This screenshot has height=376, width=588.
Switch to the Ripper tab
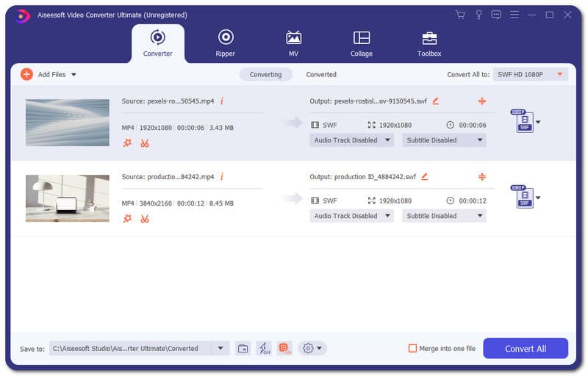[226, 43]
